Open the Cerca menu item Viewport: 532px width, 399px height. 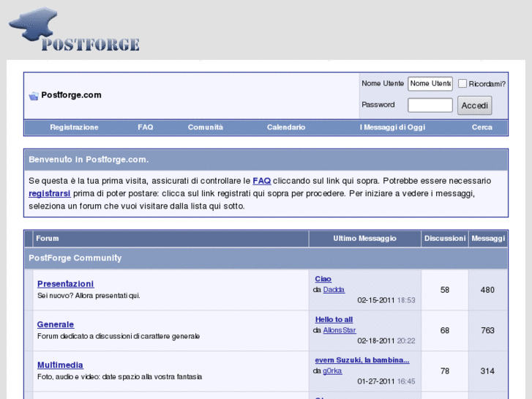[482, 127]
